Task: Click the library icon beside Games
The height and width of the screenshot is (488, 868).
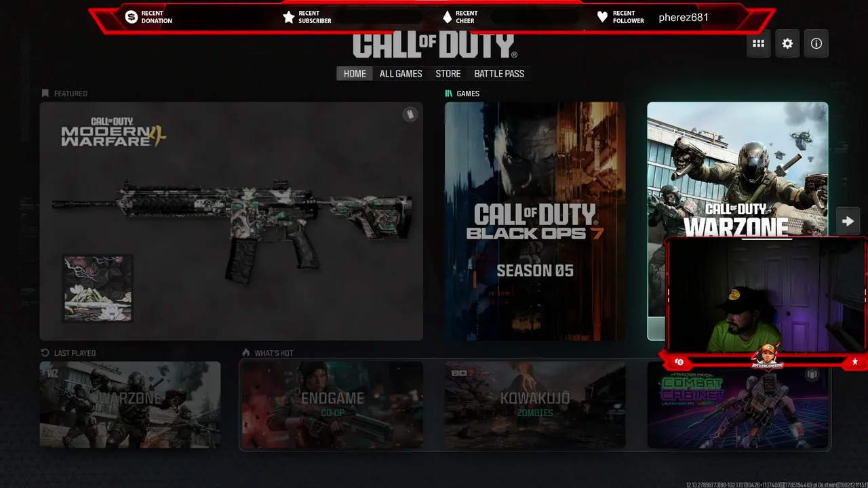Action: pos(448,94)
